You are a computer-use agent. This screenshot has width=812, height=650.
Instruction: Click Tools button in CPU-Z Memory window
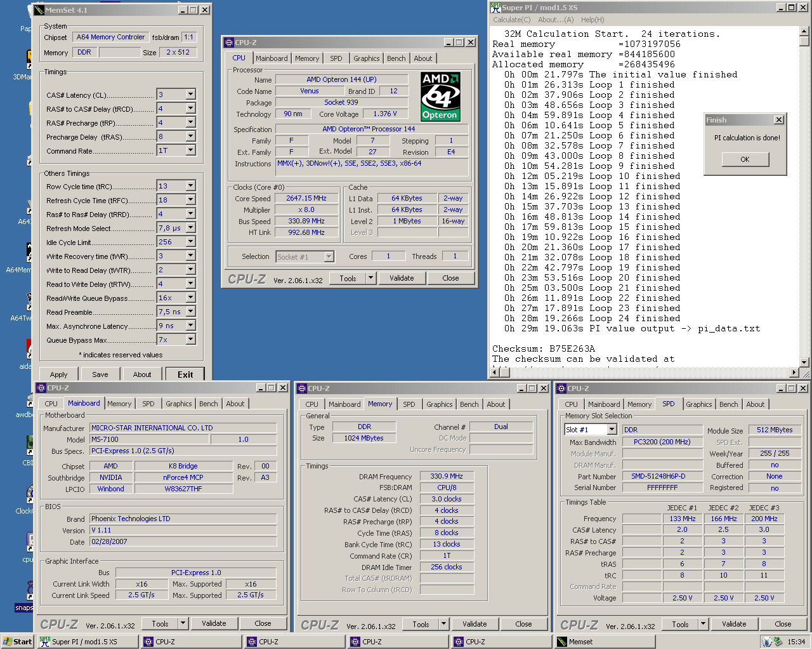[421, 624]
